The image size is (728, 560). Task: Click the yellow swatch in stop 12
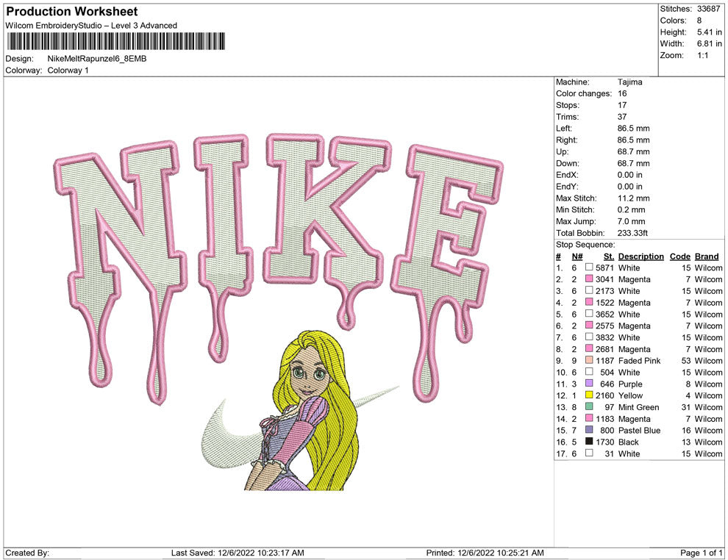point(589,395)
